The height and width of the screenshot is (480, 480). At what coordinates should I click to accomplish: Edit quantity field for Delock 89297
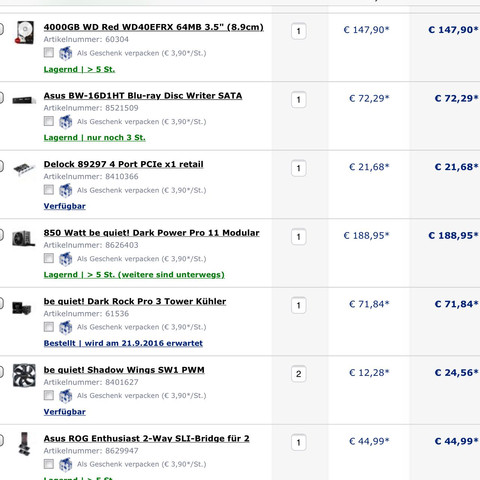coord(299,168)
